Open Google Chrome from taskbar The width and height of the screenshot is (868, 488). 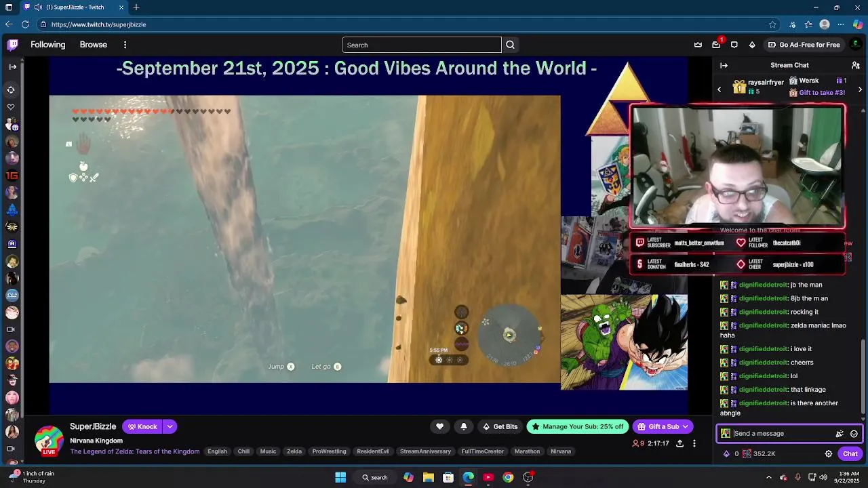pos(508,477)
